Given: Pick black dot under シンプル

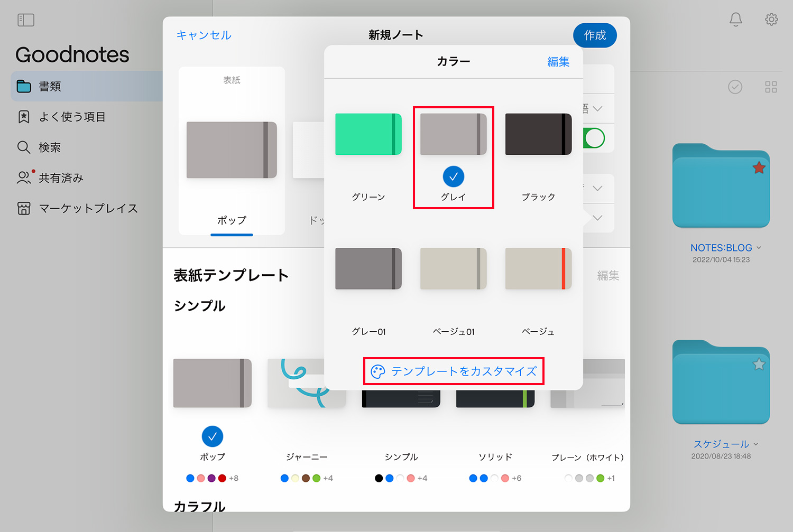Looking at the screenshot, I should 379,478.
